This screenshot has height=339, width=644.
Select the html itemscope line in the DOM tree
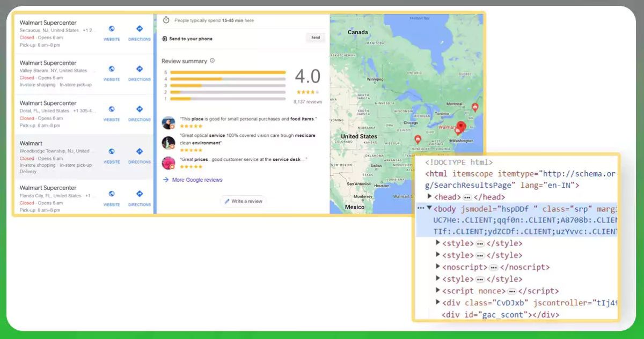pos(519,179)
